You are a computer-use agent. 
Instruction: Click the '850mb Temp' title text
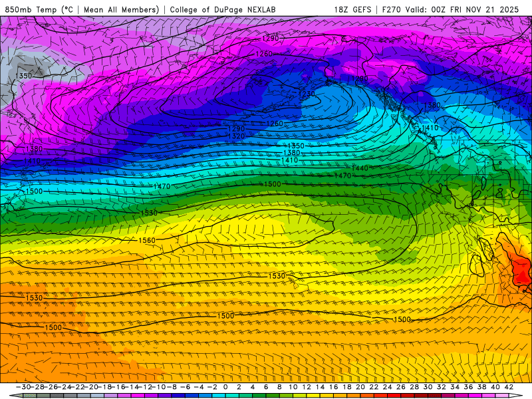tap(31, 9)
